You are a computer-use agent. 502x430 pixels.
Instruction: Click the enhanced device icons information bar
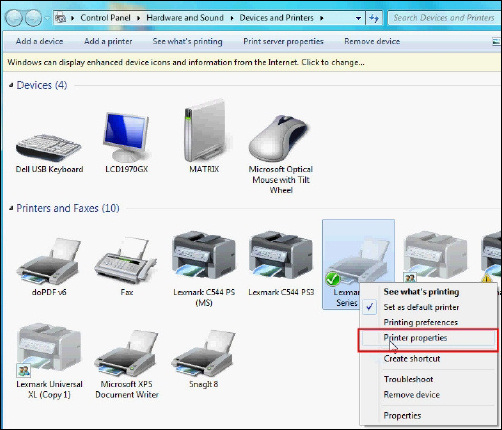pyautogui.click(x=252, y=62)
